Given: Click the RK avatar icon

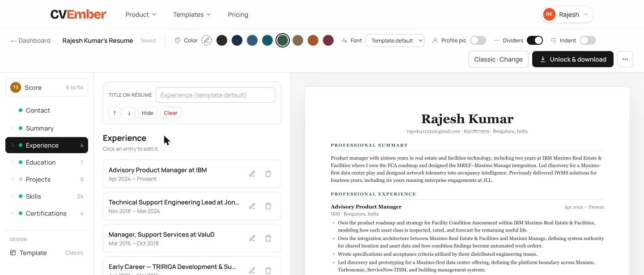Looking at the screenshot, I should point(550,14).
